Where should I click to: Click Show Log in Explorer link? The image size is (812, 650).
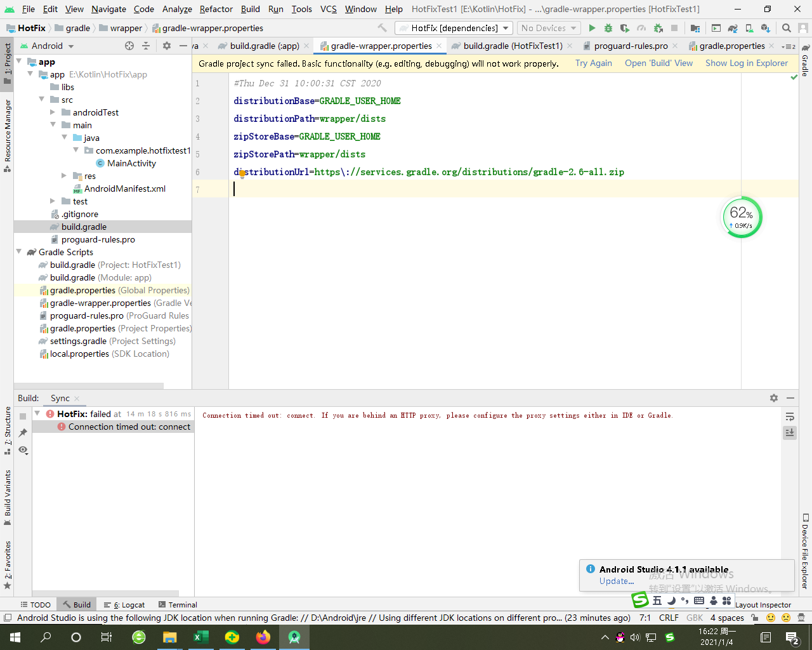pyautogui.click(x=747, y=63)
